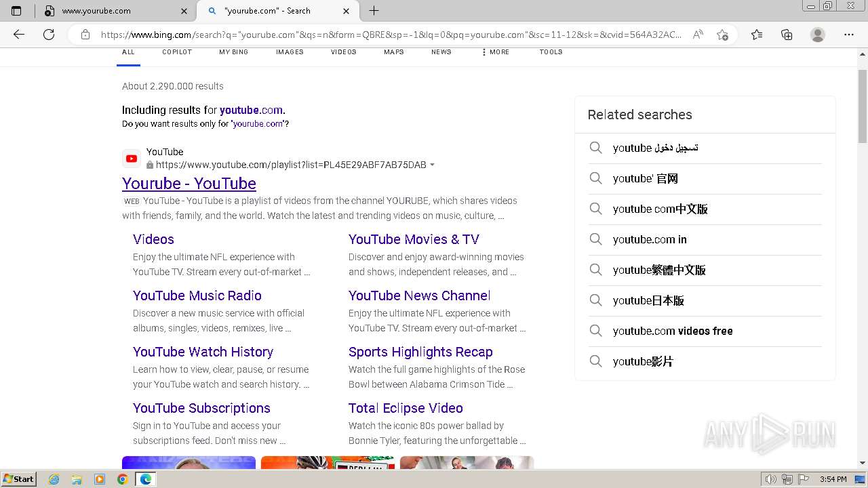Open the TOOLS filter options
The height and width of the screenshot is (488, 868).
[x=551, y=52]
